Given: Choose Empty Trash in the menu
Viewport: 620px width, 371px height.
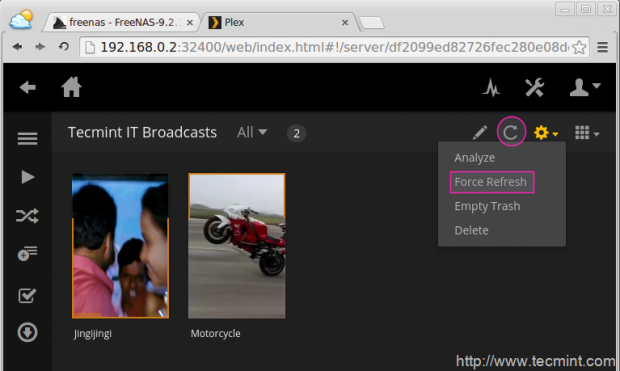Looking at the screenshot, I should [x=487, y=206].
